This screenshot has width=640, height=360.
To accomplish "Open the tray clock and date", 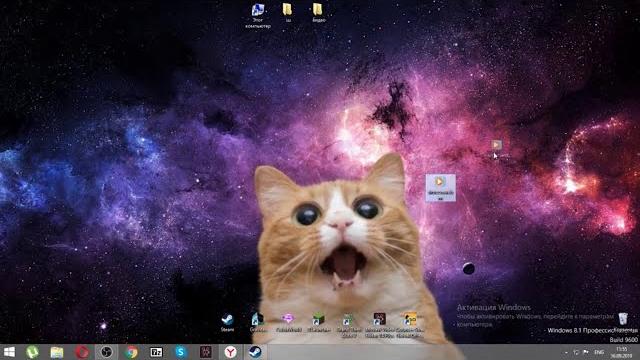I will click(622, 352).
